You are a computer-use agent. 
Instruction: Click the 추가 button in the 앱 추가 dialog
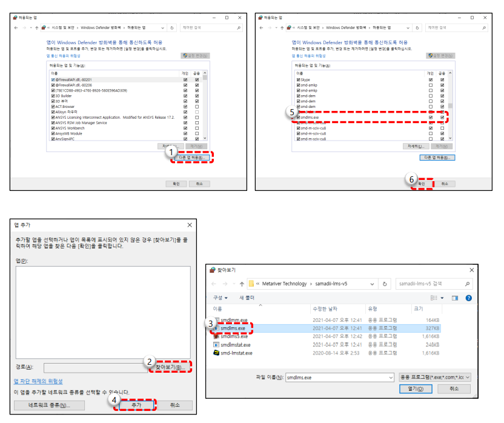(x=138, y=405)
